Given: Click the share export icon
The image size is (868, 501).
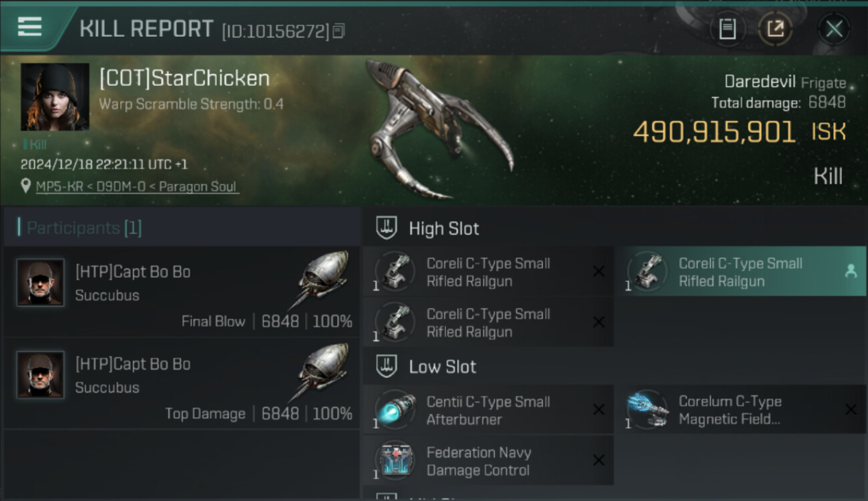Looking at the screenshot, I should pos(775,29).
